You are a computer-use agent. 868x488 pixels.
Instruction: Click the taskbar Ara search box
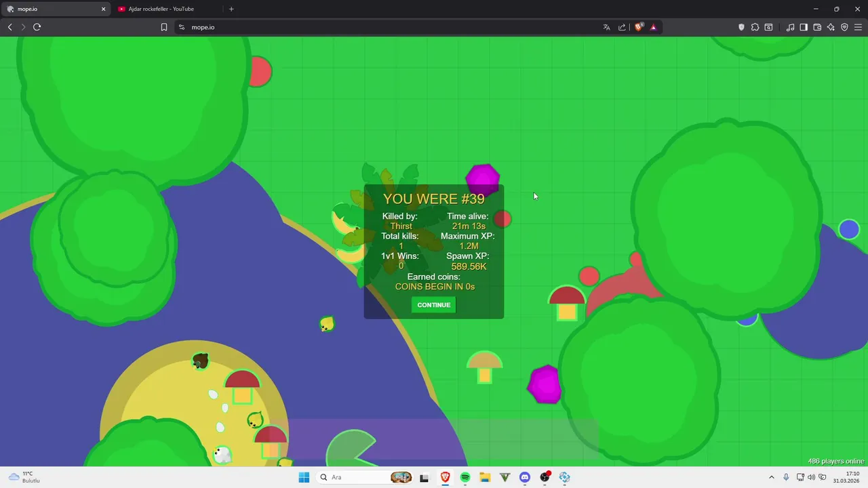pyautogui.click(x=365, y=477)
